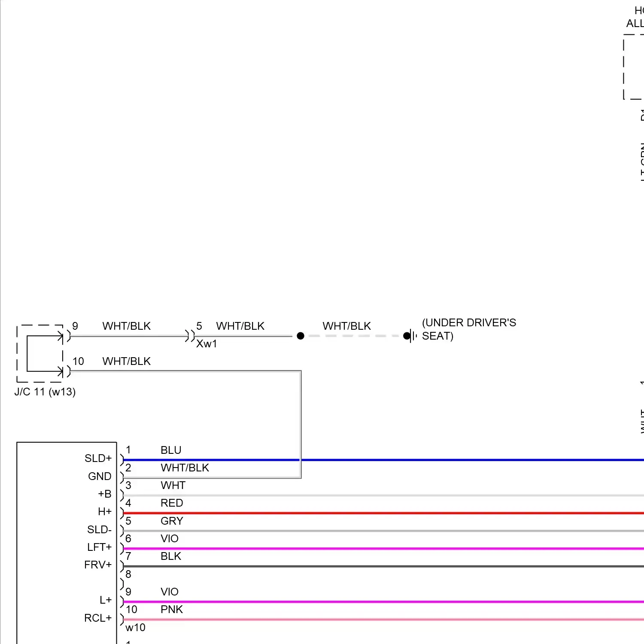Select the SLD+ terminal label
Image resolution: width=644 pixels, height=644 pixels.
[x=98, y=458]
